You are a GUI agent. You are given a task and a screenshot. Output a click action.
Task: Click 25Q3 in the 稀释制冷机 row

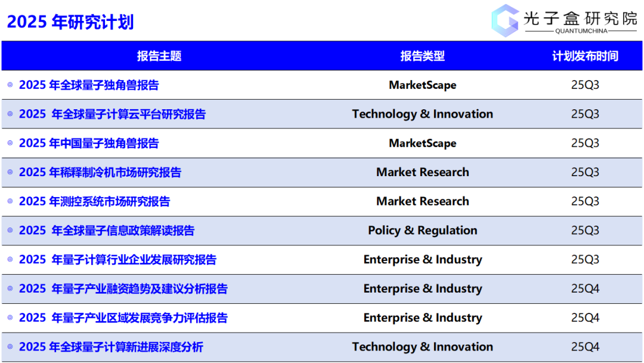pyautogui.click(x=586, y=172)
